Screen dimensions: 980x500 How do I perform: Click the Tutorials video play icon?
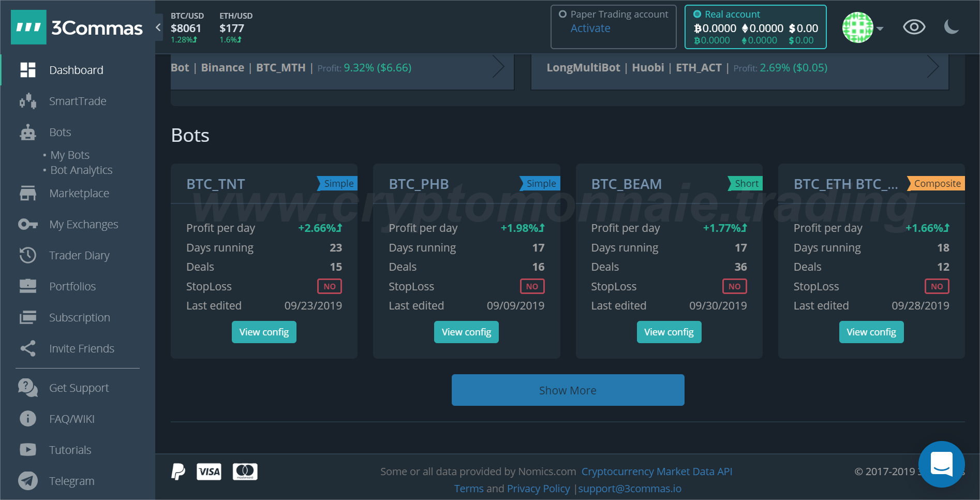[x=28, y=450]
